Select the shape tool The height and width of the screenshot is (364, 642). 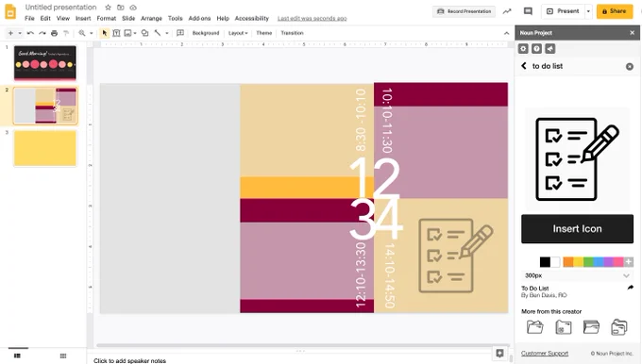coord(144,33)
